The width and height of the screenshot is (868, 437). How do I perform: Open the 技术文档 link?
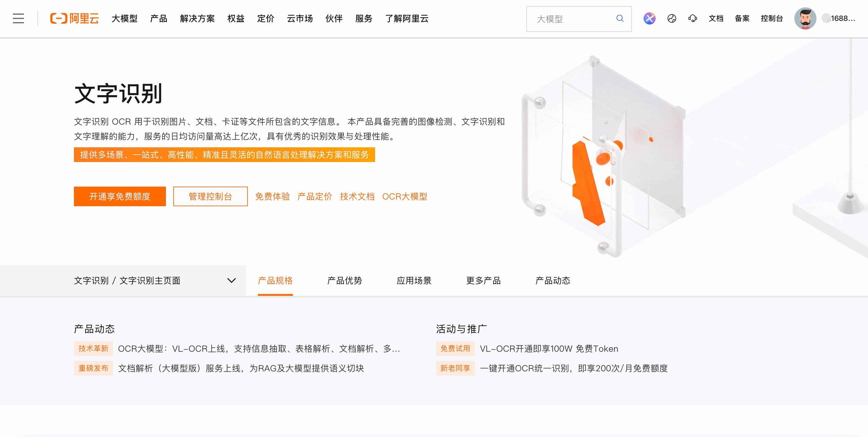[357, 196]
